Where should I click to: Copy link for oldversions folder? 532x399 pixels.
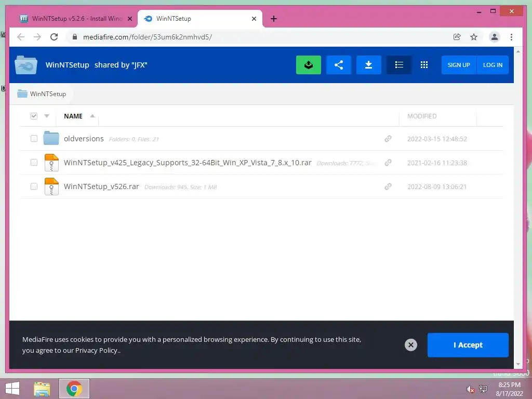pyautogui.click(x=388, y=139)
